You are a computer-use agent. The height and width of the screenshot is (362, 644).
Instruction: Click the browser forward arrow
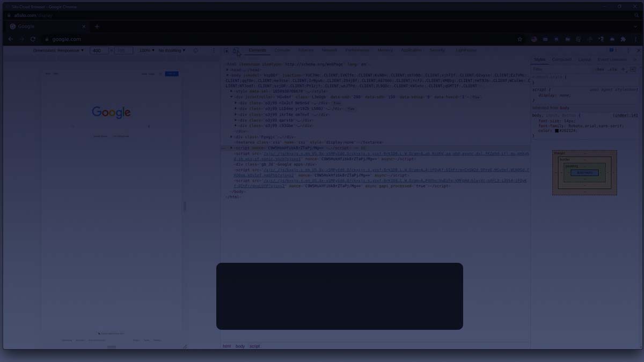tap(21, 39)
